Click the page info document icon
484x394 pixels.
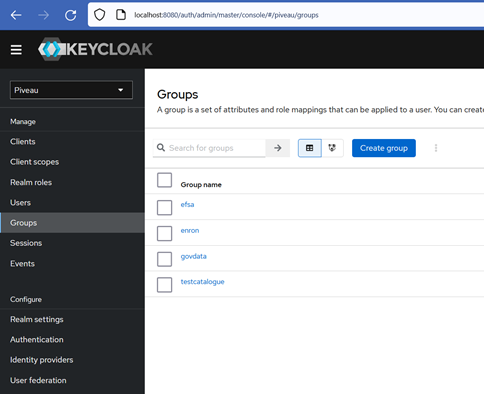click(x=121, y=15)
